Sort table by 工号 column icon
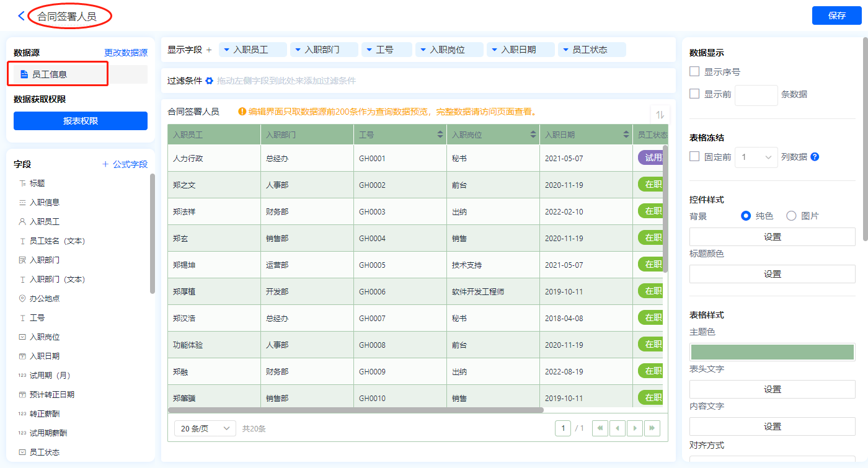The width and height of the screenshot is (868, 468). [x=440, y=135]
